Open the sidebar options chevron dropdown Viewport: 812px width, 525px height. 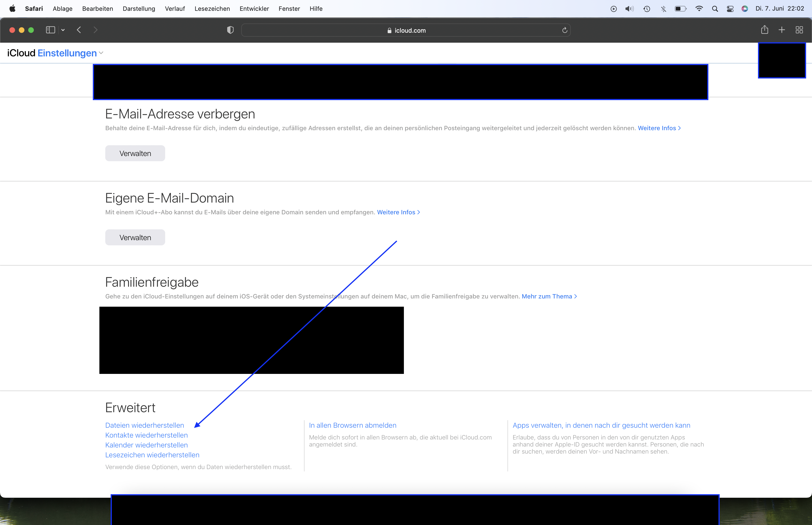pyautogui.click(x=63, y=30)
